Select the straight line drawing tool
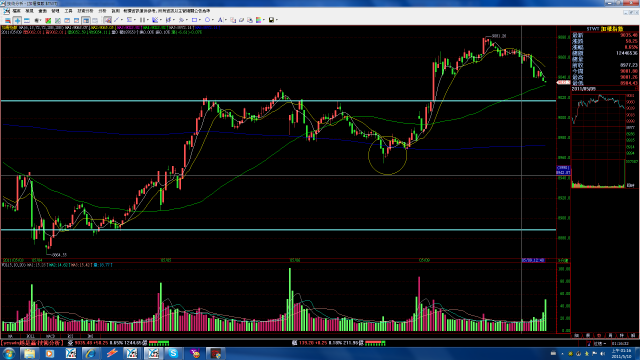 (x=116, y=20)
